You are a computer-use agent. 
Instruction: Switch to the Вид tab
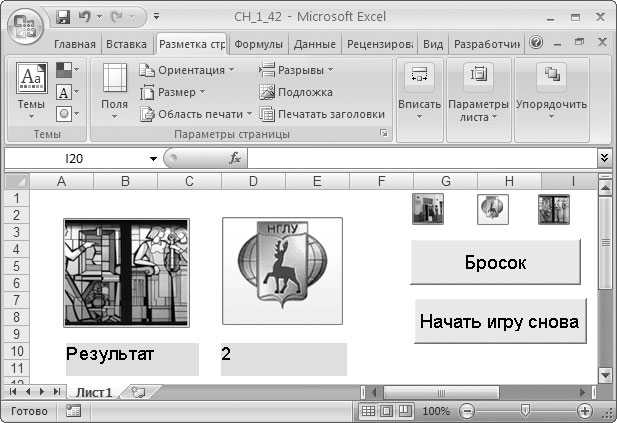[433, 44]
